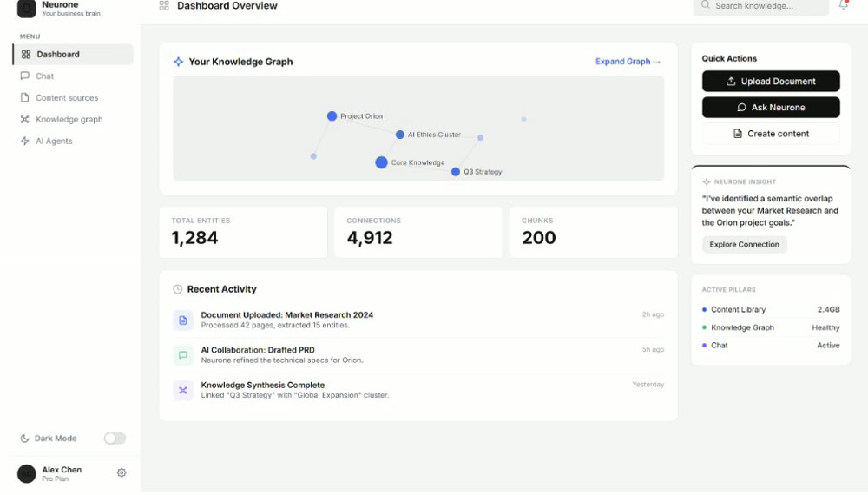Click the Chat pillar row marked Active

coord(771,345)
